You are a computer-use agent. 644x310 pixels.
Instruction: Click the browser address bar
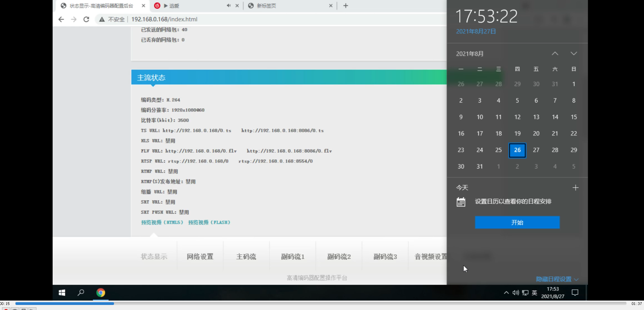[164, 19]
